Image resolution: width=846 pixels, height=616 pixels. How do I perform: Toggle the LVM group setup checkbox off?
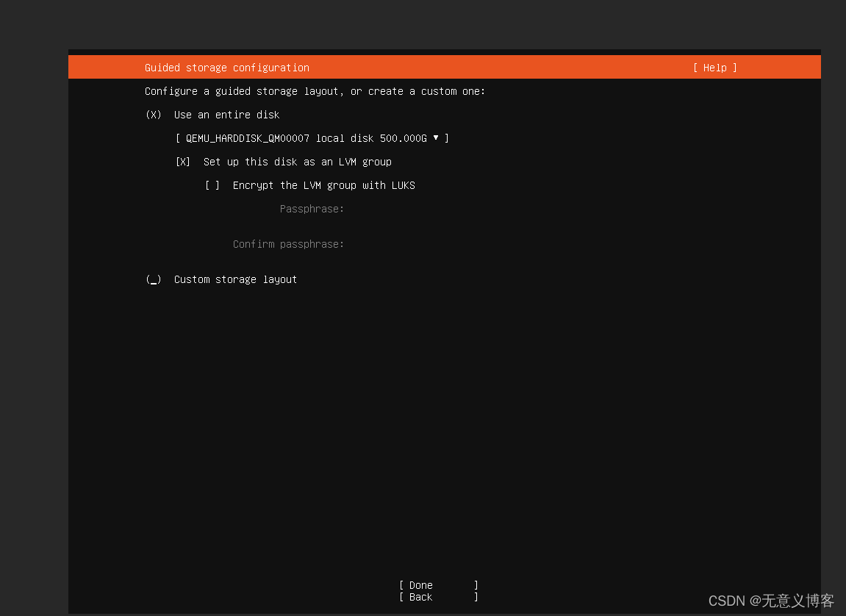tap(182, 162)
